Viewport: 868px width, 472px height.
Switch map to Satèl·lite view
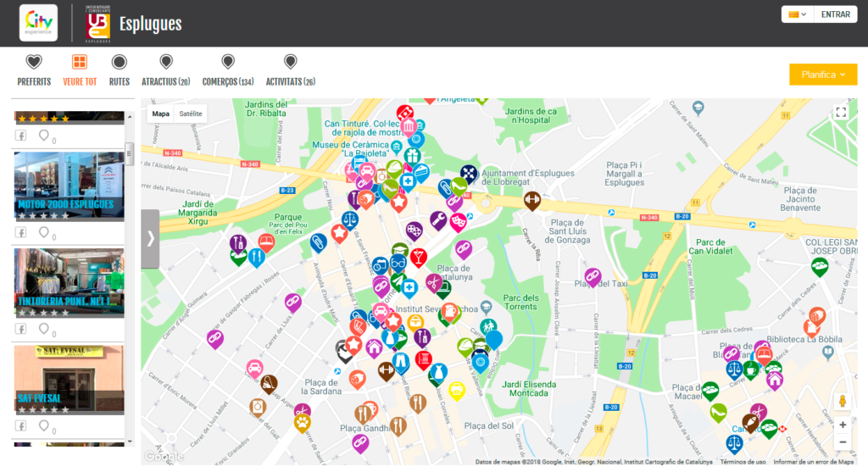click(x=191, y=114)
